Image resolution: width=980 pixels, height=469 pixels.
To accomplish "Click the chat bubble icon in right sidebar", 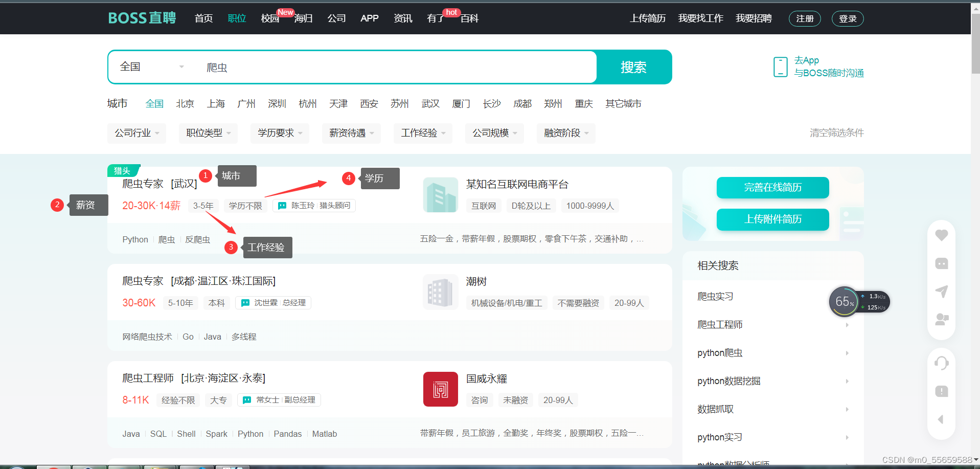I will [x=941, y=263].
